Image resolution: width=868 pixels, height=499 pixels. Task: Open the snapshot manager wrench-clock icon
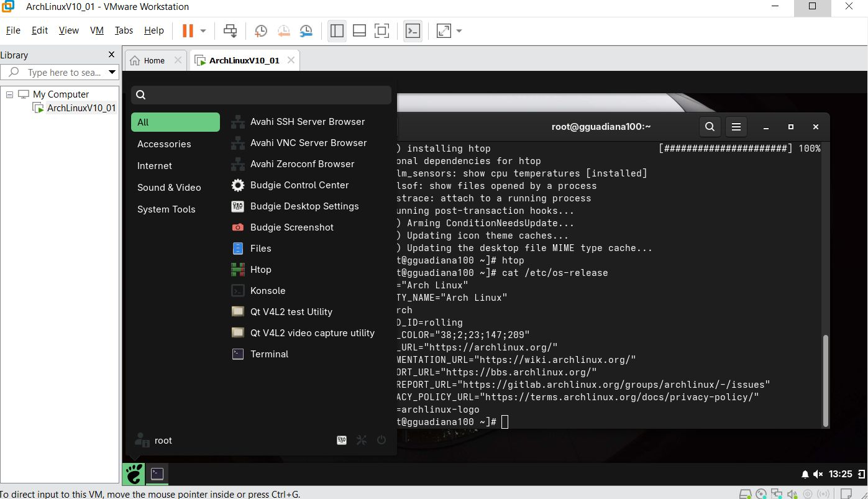306,31
